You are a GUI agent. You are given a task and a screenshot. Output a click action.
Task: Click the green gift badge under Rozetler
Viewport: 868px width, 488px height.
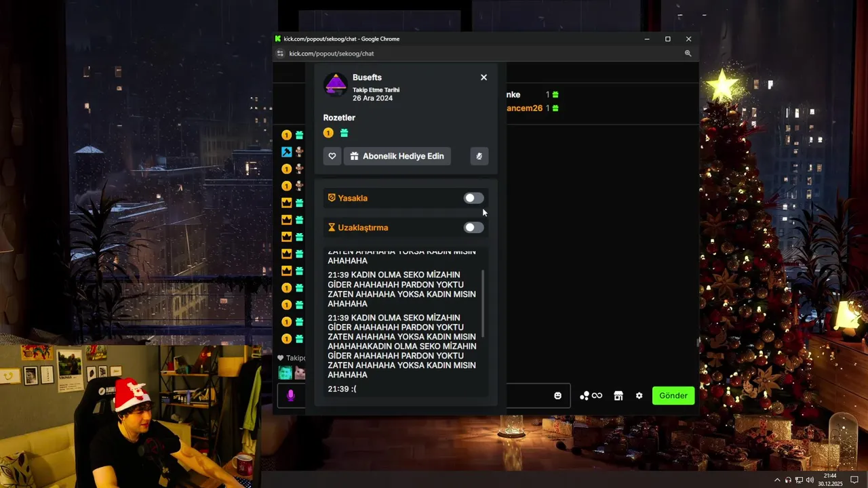(344, 133)
